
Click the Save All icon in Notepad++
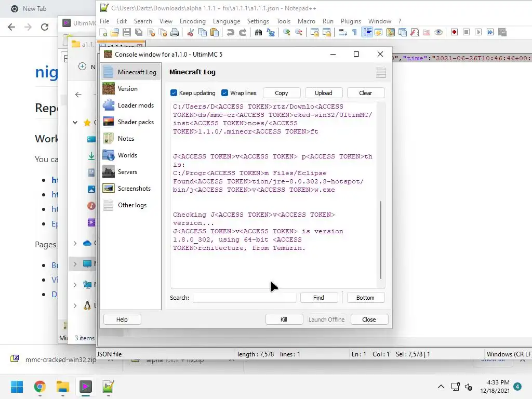tap(139, 32)
